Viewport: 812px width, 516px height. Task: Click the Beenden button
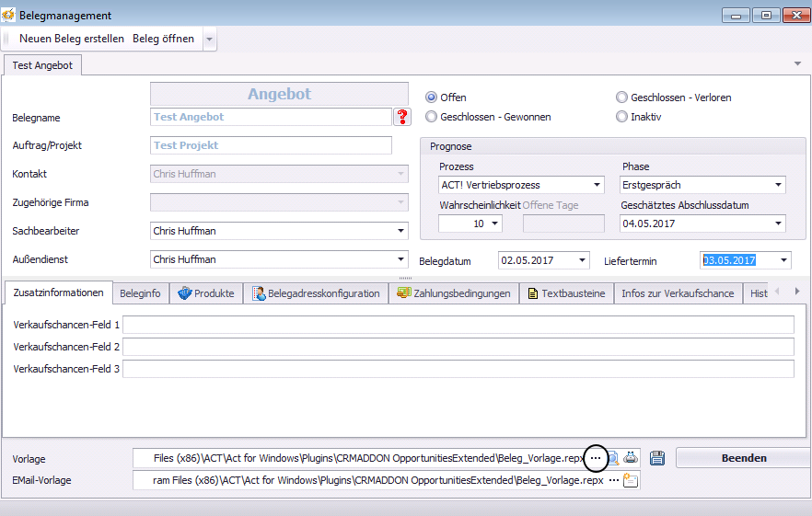(x=743, y=458)
